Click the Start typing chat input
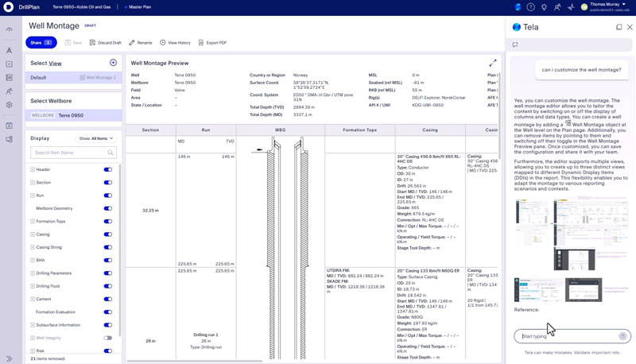The width and height of the screenshot is (636, 364). point(572,336)
